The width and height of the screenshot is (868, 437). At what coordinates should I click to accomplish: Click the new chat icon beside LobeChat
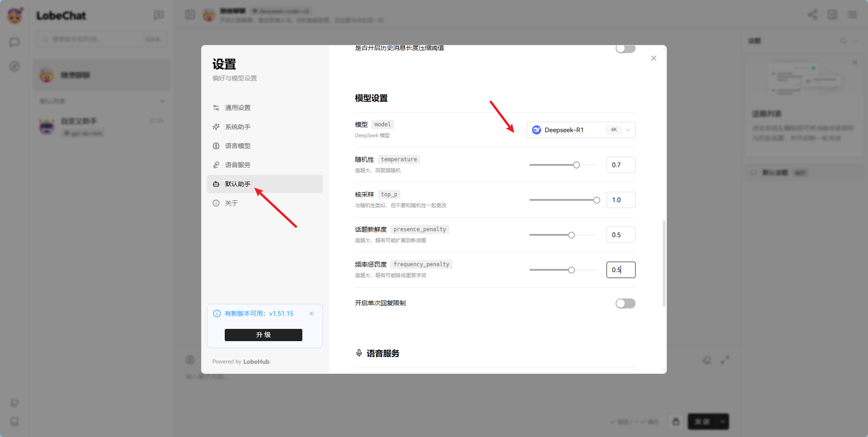coord(158,15)
